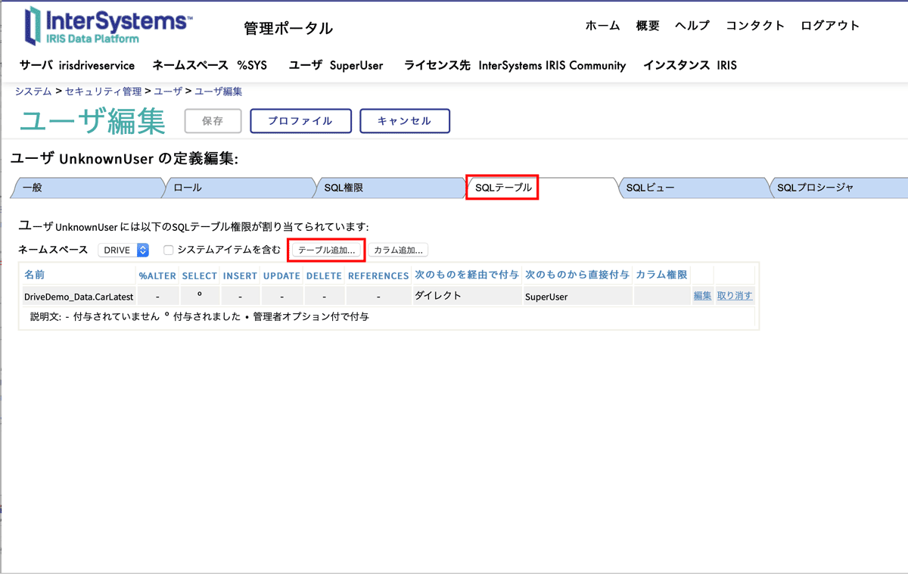
Task: Switch to the SQLプロシージャ tab
Action: coord(838,188)
